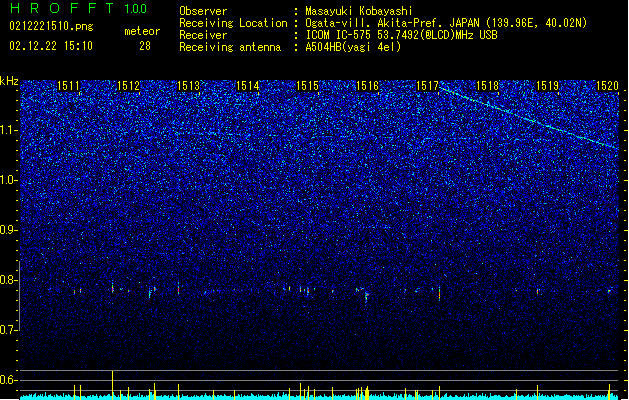The height and width of the screenshot is (400, 629).
Task: Click the 1514 time marker
Action: pyautogui.click(x=248, y=86)
